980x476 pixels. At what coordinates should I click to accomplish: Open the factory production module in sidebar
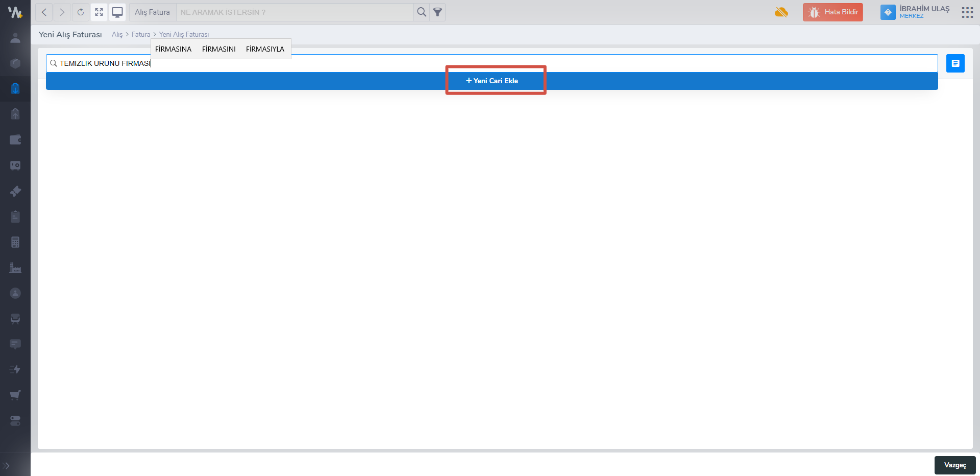[x=15, y=268]
